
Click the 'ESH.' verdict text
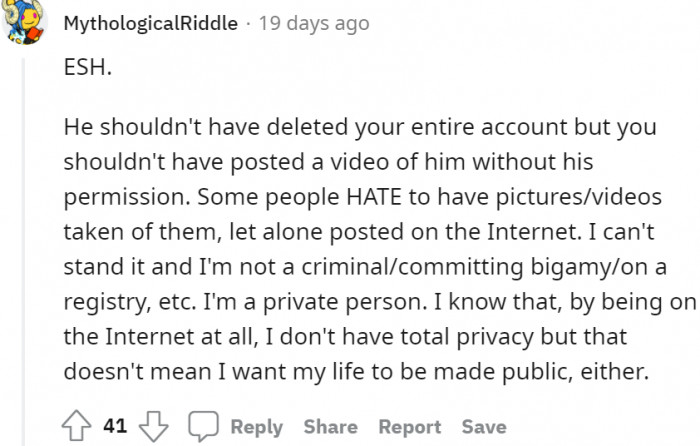83,74
